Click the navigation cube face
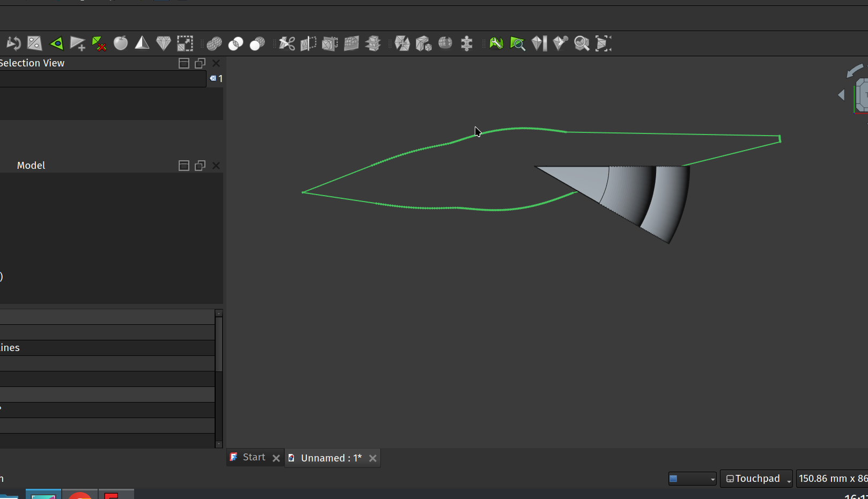The height and width of the screenshot is (499, 868). 862,95
